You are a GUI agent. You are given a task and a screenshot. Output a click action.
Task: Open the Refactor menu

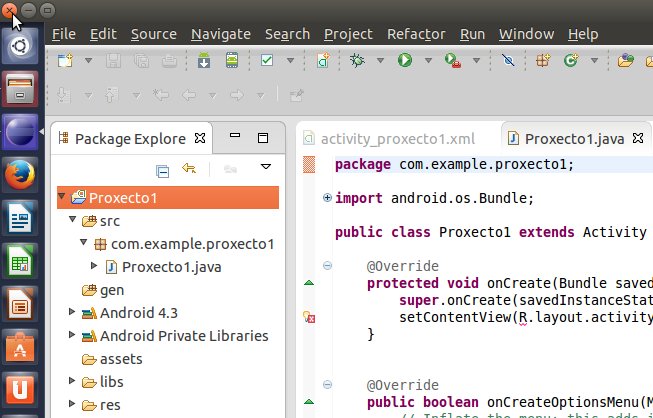pos(416,34)
